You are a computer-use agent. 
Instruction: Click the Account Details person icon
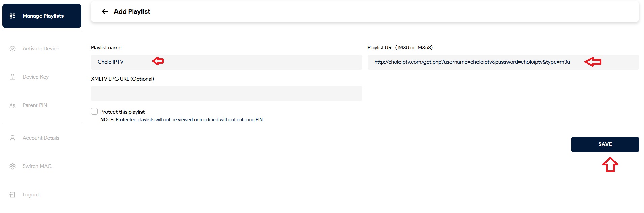(x=12, y=138)
